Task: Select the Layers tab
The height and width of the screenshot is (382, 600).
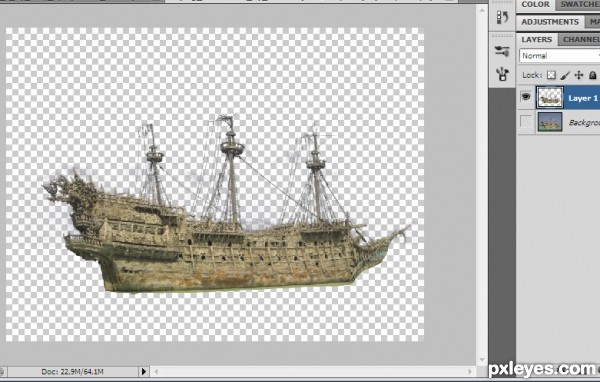Action: coord(536,39)
